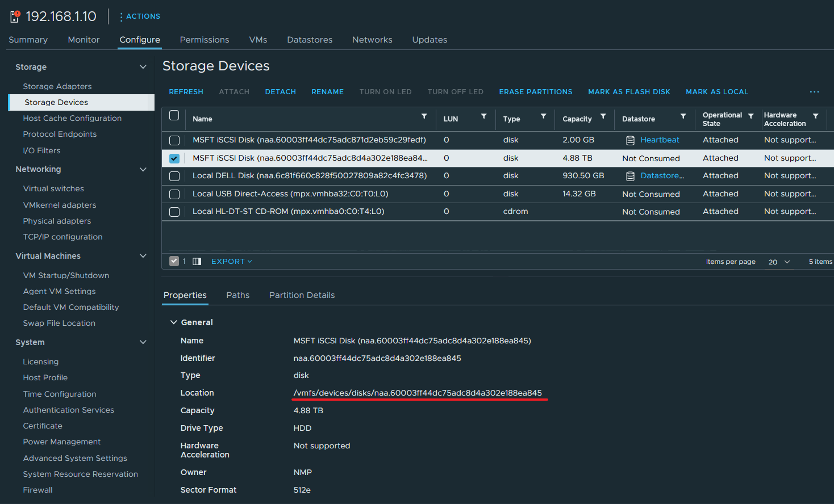Collapse the General properties section
Viewport: 834px width, 504px height.
point(173,322)
